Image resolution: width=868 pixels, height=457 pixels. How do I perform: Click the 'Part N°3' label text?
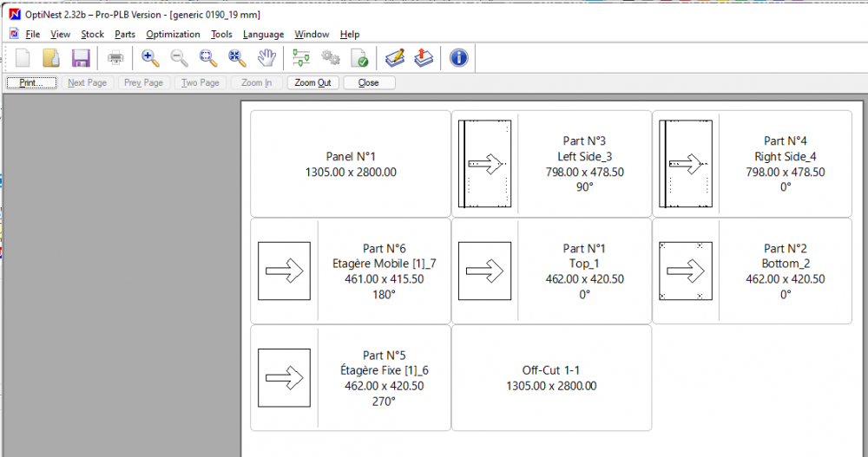pyautogui.click(x=584, y=141)
